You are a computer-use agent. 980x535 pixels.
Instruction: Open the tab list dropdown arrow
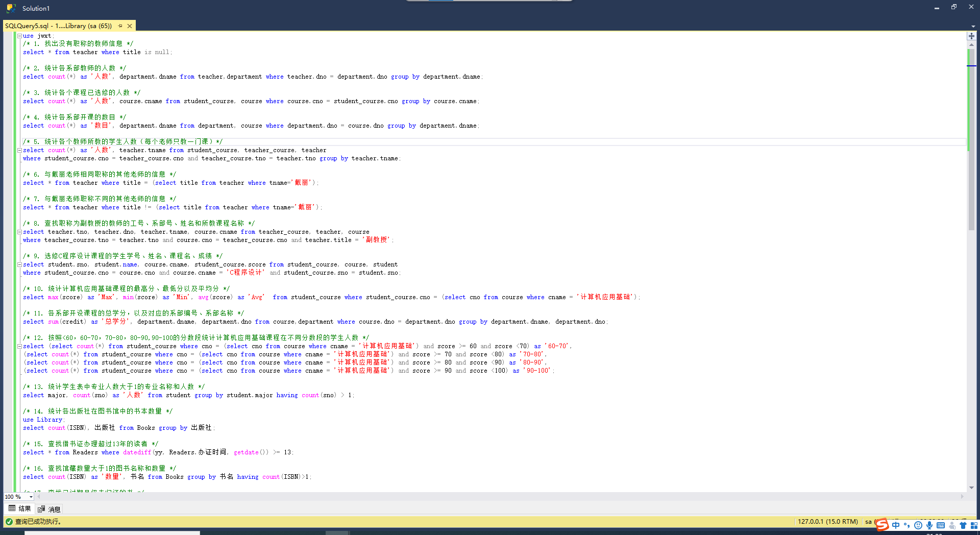(x=973, y=26)
